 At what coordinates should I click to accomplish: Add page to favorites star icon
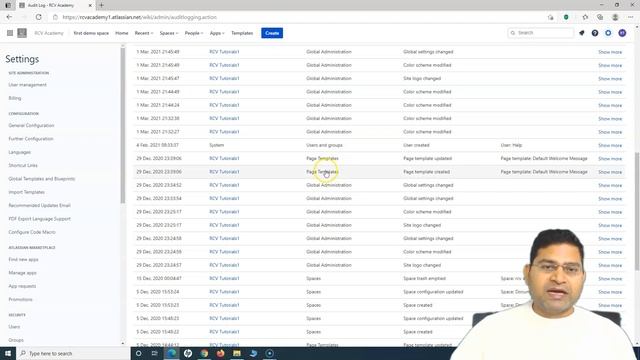tap(585, 17)
